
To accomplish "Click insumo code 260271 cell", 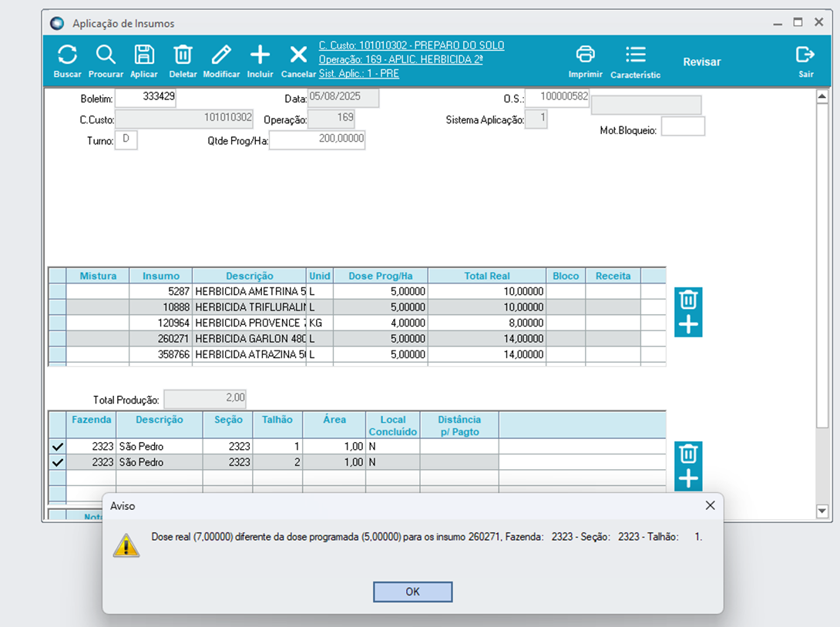I will click(x=161, y=339).
